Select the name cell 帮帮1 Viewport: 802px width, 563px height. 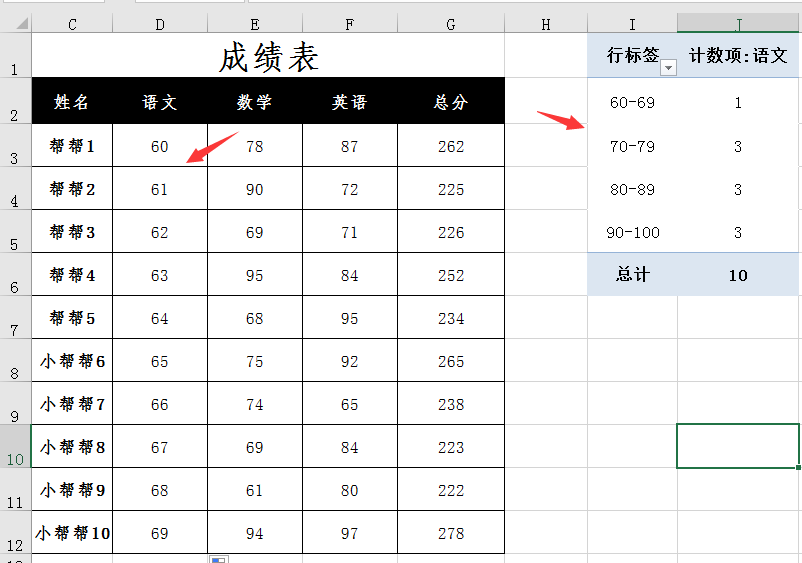click(72, 146)
